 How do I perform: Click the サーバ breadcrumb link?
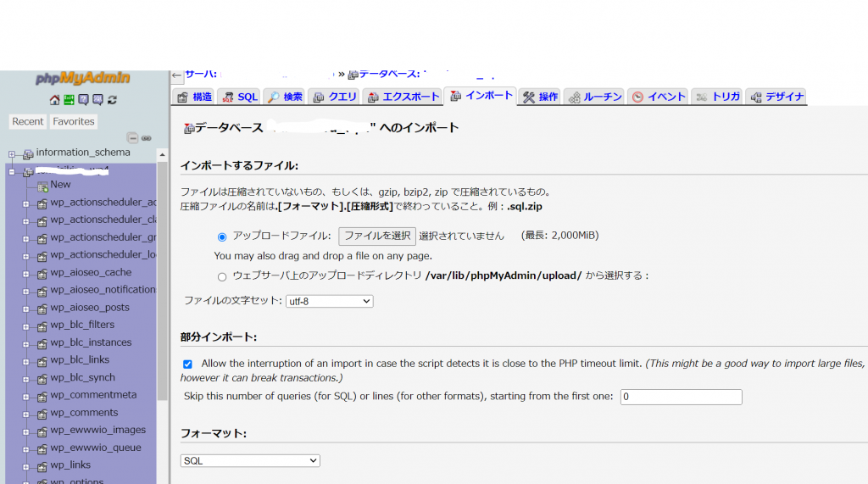pyautogui.click(x=200, y=75)
